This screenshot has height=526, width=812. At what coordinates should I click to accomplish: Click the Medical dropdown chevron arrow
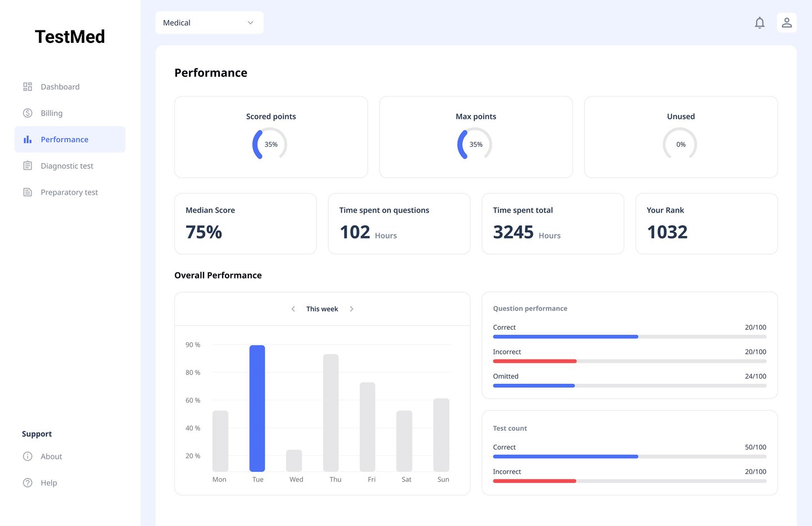click(250, 23)
